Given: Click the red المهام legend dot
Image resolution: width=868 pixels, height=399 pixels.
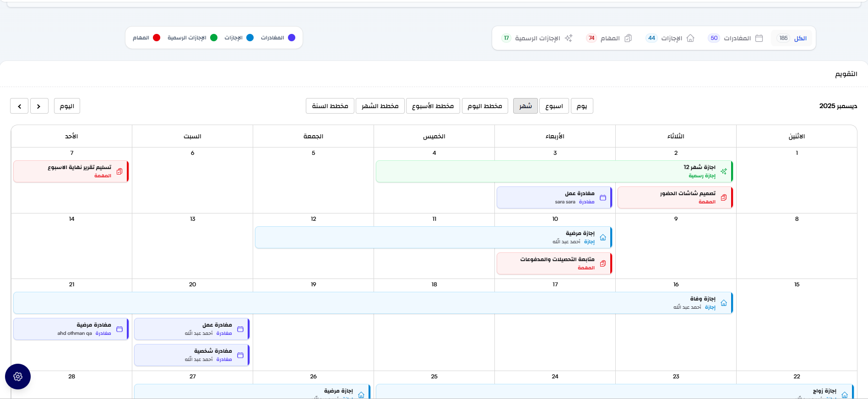Looking at the screenshot, I should coord(157,38).
